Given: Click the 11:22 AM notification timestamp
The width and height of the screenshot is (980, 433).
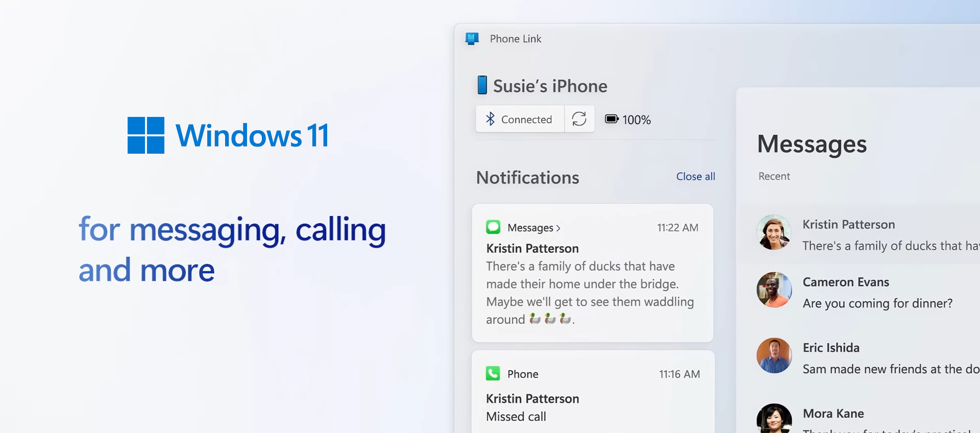Looking at the screenshot, I should coord(677,228).
